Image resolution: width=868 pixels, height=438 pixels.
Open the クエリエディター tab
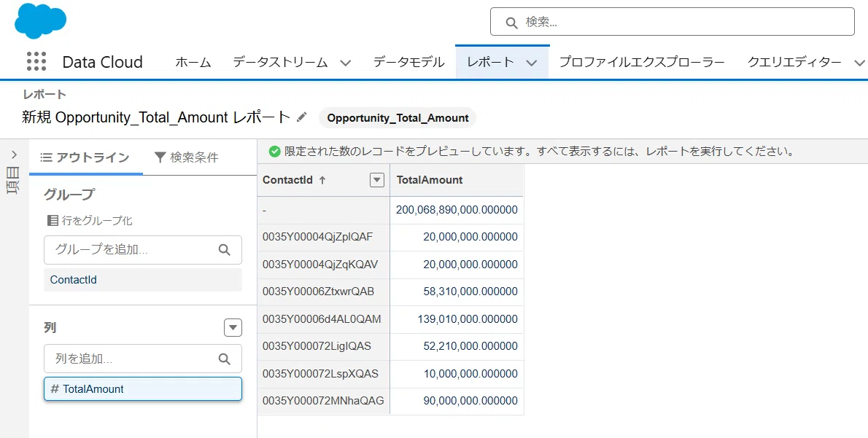pyautogui.click(x=794, y=62)
